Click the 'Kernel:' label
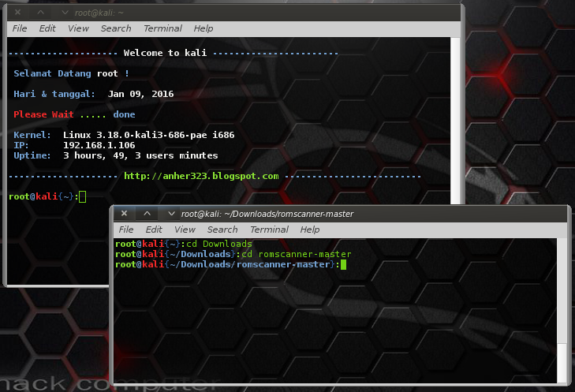 [x=32, y=135]
